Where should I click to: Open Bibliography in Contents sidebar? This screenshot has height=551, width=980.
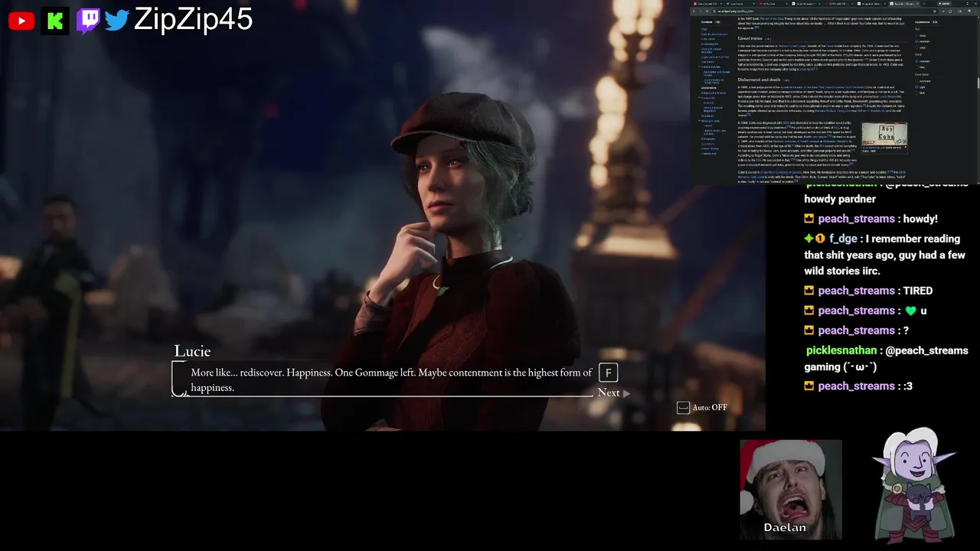(708, 139)
